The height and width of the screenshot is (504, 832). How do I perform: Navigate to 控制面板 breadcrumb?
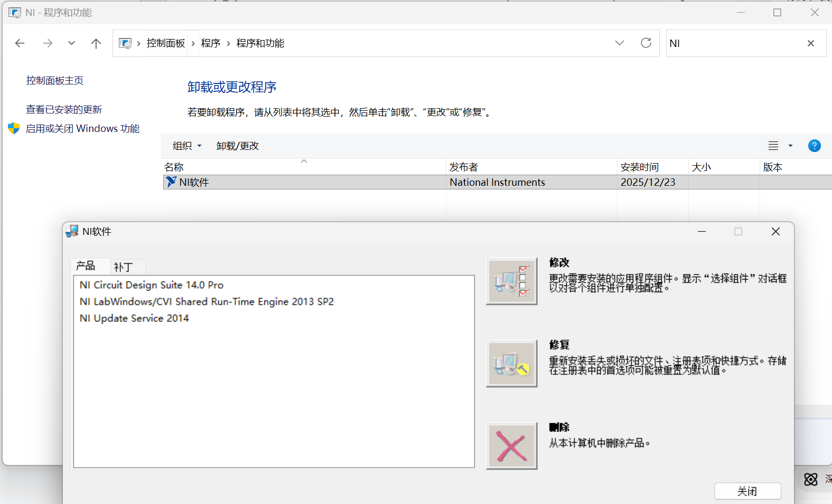tap(166, 43)
